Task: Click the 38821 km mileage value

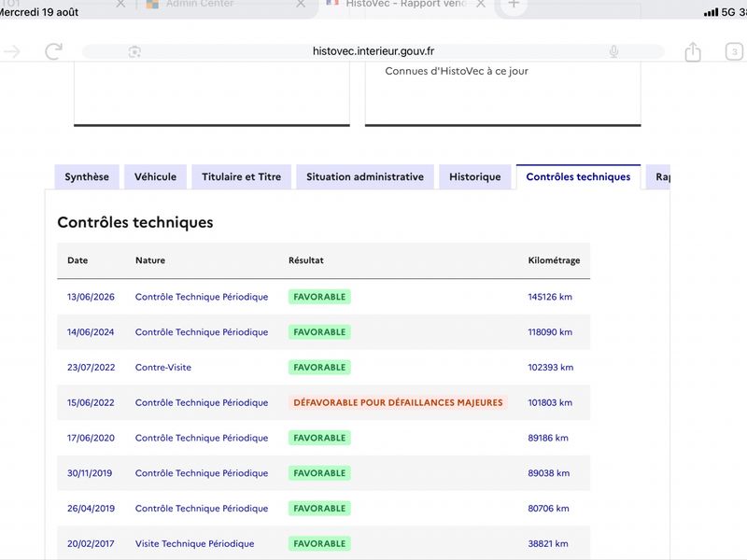Action: point(548,543)
